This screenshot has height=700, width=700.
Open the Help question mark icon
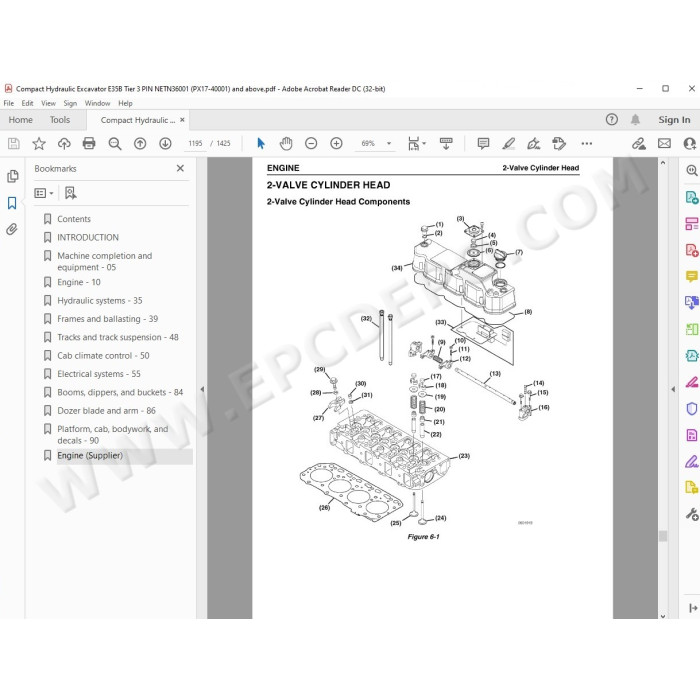pyautogui.click(x=612, y=120)
